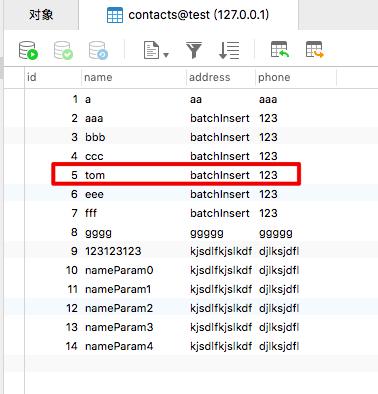The height and width of the screenshot is (394, 378).
Task: Select name cell '123123123'
Action: click(113, 251)
